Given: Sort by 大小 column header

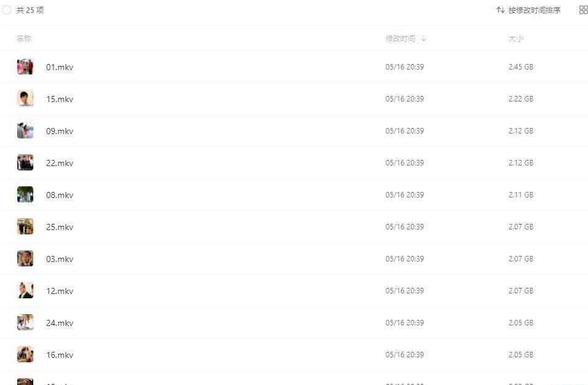Looking at the screenshot, I should [515, 38].
